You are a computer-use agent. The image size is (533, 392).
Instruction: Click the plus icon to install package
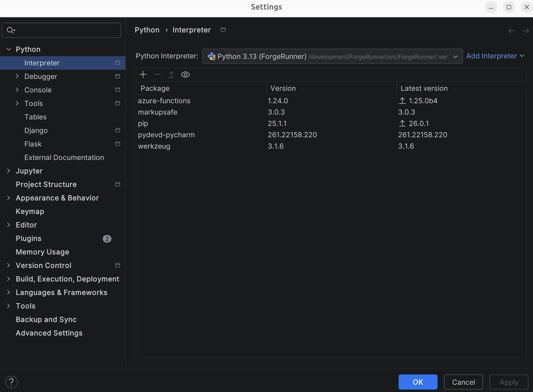pyautogui.click(x=143, y=74)
